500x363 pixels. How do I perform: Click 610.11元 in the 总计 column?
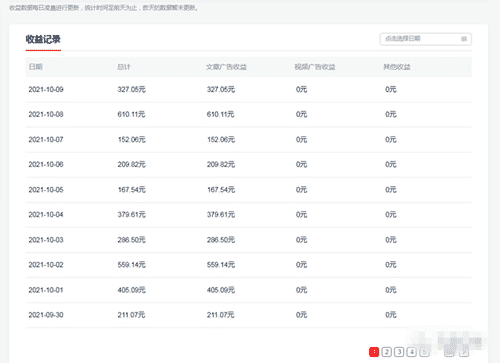click(131, 114)
